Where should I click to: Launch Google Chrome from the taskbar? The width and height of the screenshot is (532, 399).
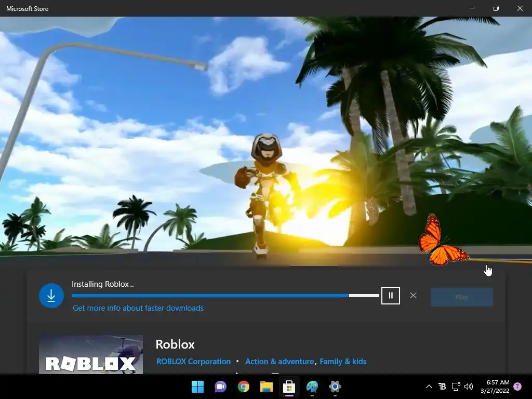click(243, 387)
